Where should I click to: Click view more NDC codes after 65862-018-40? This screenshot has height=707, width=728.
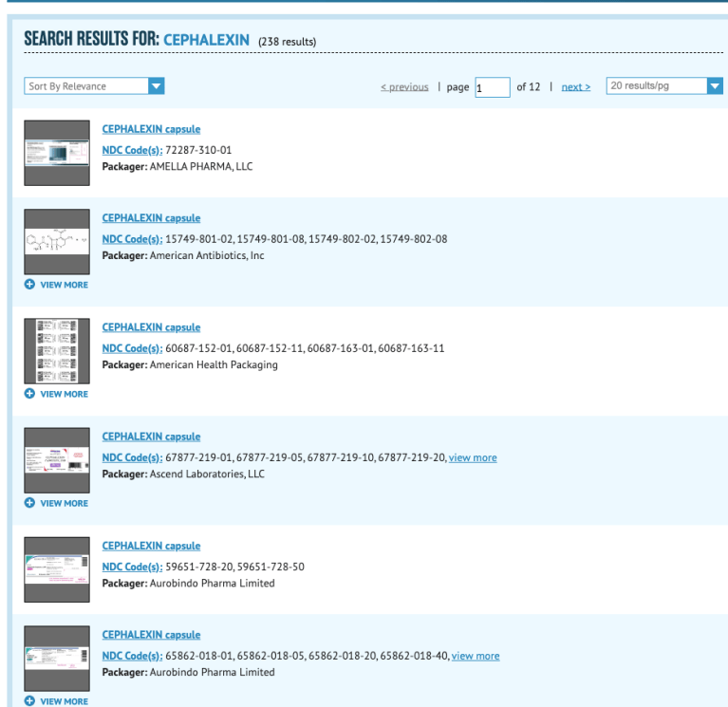(x=475, y=656)
